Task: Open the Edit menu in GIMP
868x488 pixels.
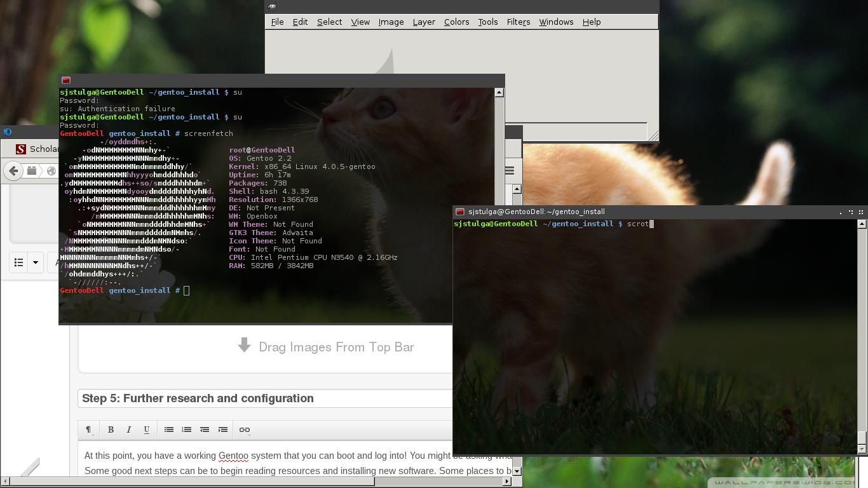Action: point(300,22)
